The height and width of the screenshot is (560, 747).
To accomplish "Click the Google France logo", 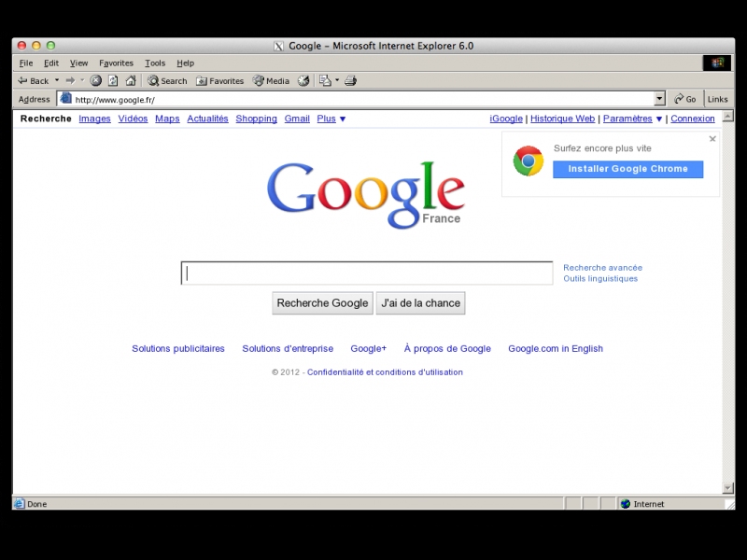I will tap(366, 195).
